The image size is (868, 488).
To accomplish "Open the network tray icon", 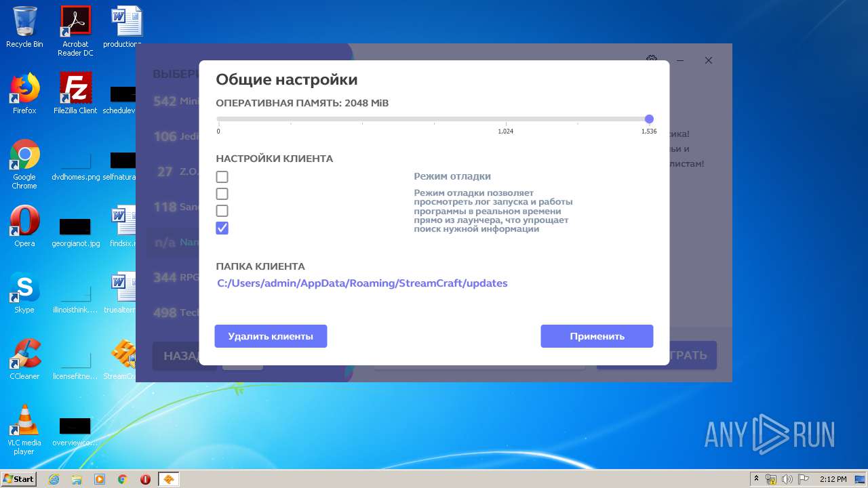I will coord(771,479).
